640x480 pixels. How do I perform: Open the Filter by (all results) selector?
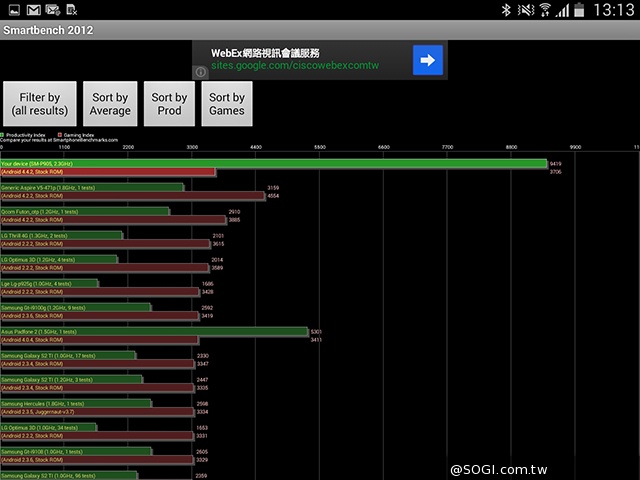click(x=39, y=104)
